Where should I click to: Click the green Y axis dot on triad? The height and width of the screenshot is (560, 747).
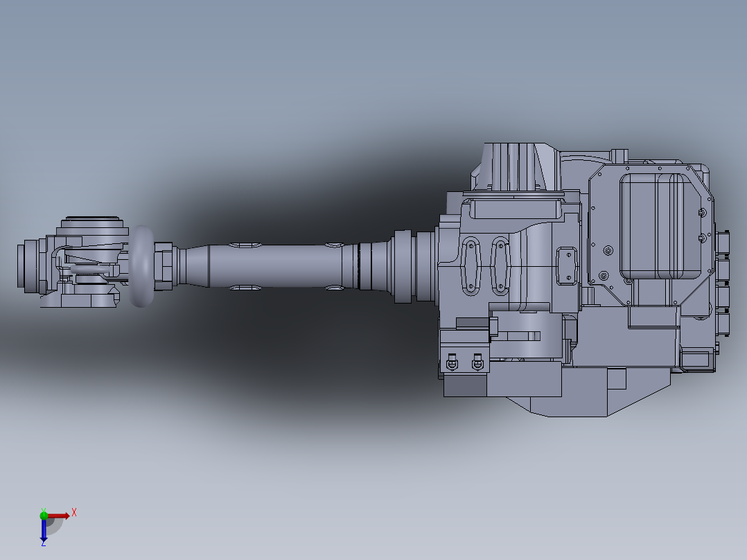44,515
